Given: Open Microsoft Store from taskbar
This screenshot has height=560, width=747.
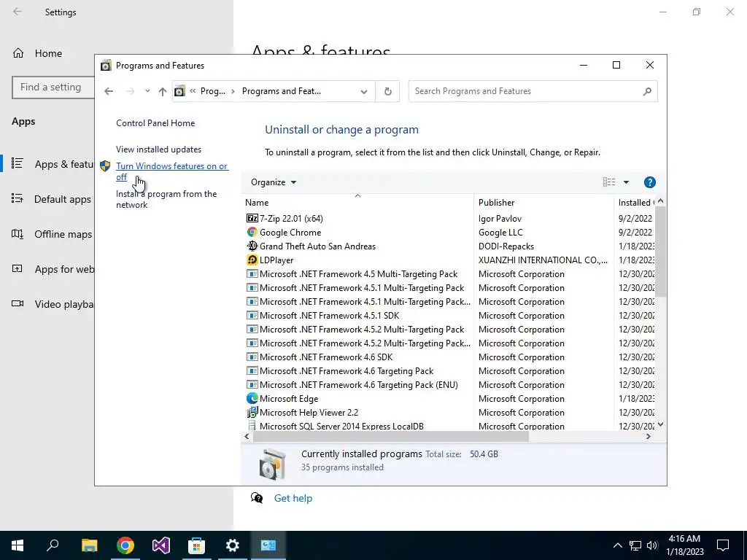Looking at the screenshot, I should (196, 545).
